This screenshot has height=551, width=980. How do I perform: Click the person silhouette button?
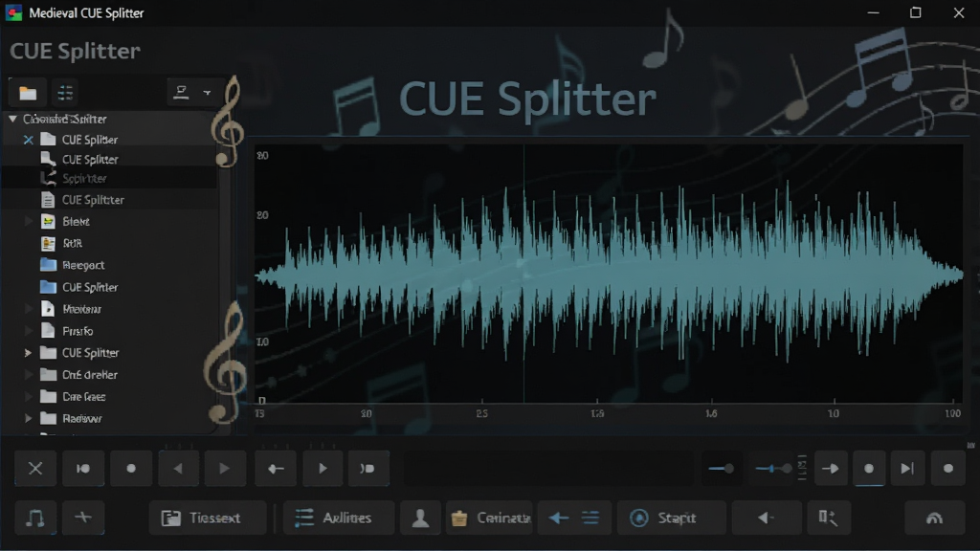click(x=421, y=518)
